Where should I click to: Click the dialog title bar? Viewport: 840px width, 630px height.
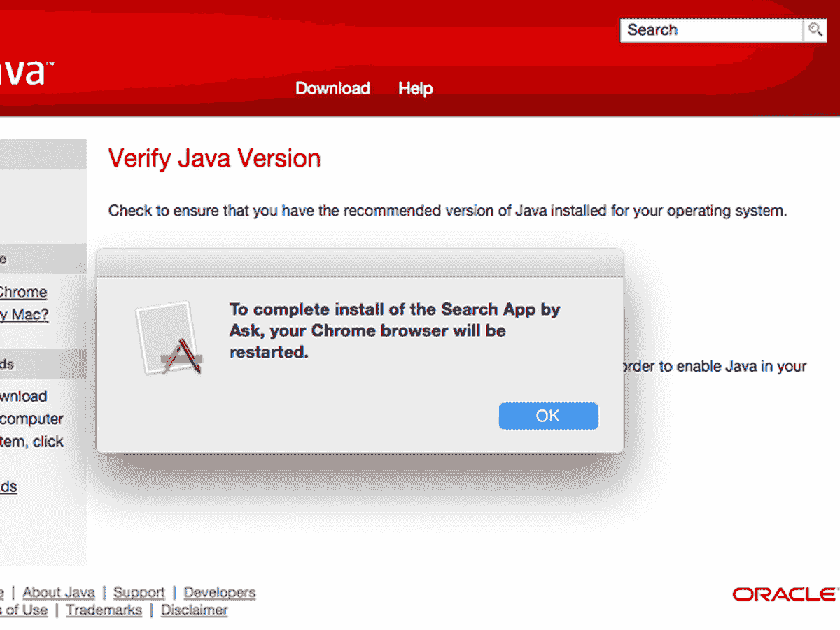click(x=360, y=262)
